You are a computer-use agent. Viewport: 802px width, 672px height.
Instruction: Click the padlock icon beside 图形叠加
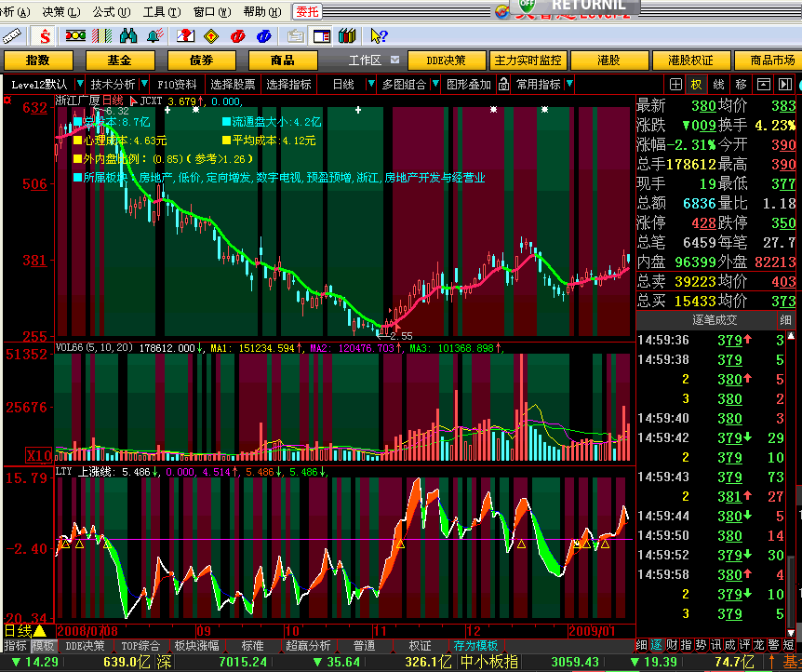[503, 84]
